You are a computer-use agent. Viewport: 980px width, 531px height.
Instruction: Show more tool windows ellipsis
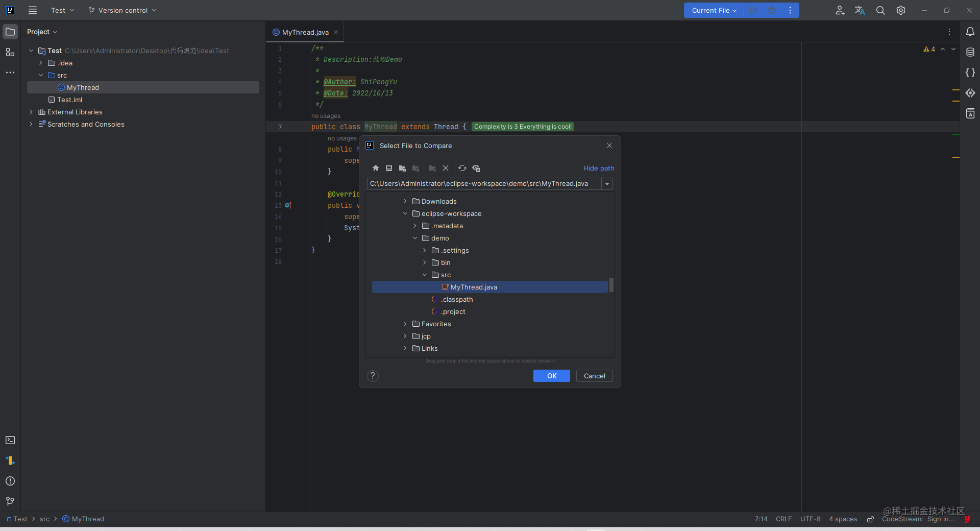(x=10, y=73)
